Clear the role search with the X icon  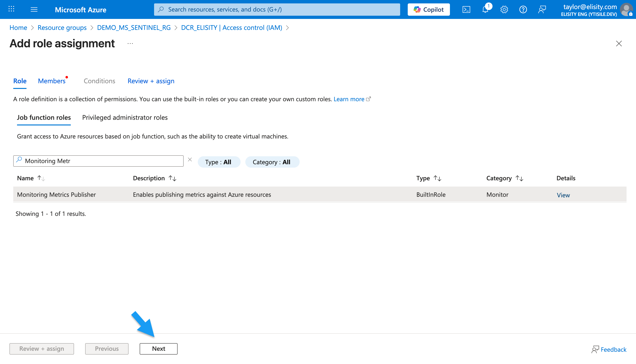(190, 159)
